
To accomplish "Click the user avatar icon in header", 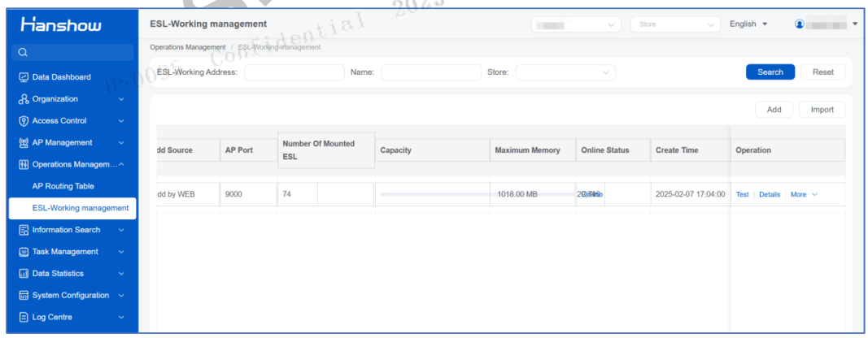I will (x=799, y=24).
